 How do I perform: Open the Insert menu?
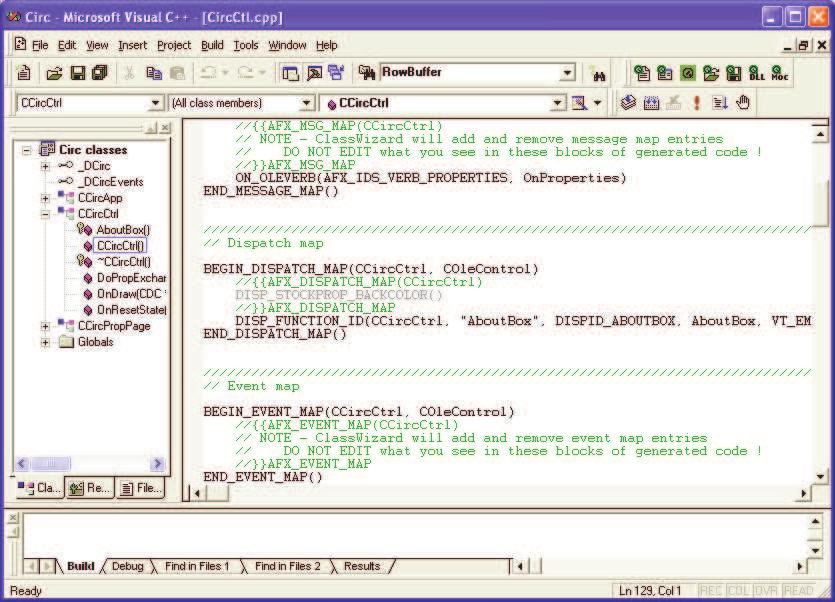[x=132, y=45]
